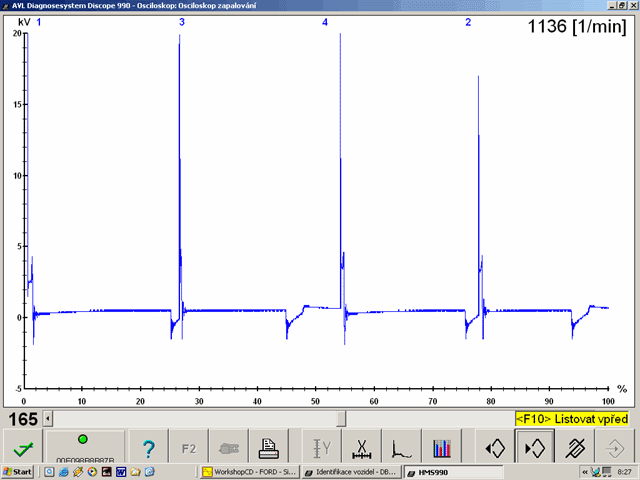Click the scrollbar left arrow
640x480 pixels.
pos(48,419)
